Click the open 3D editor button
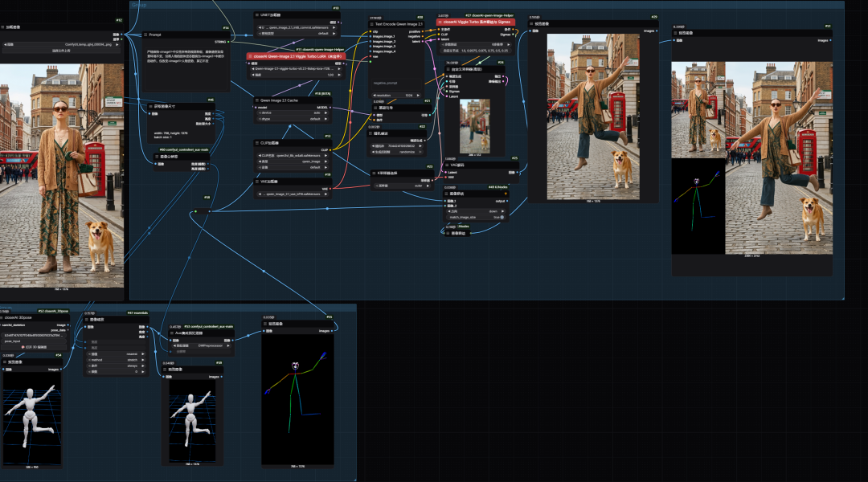Screen dimensions: 868x482 pyautogui.click(x=35, y=347)
